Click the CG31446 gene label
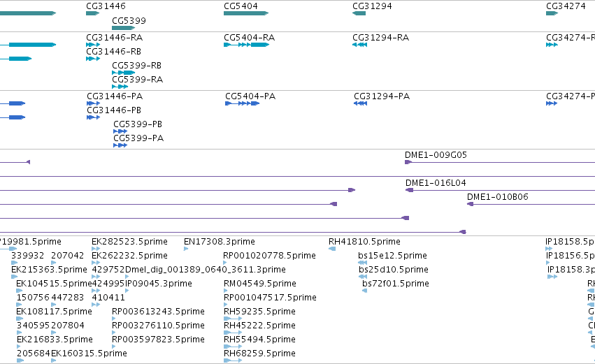This screenshot has height=364, width=595. 106,6
